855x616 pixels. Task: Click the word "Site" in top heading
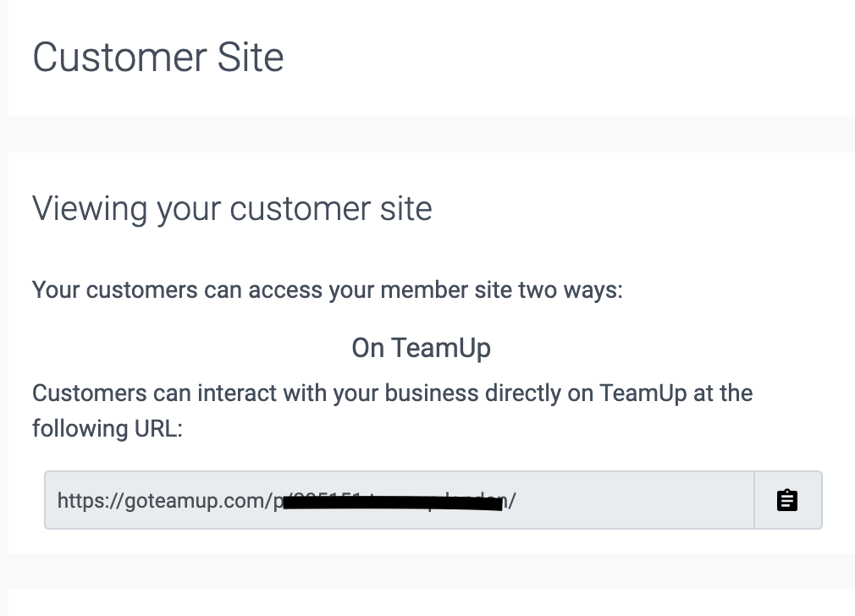pos(249,58)
